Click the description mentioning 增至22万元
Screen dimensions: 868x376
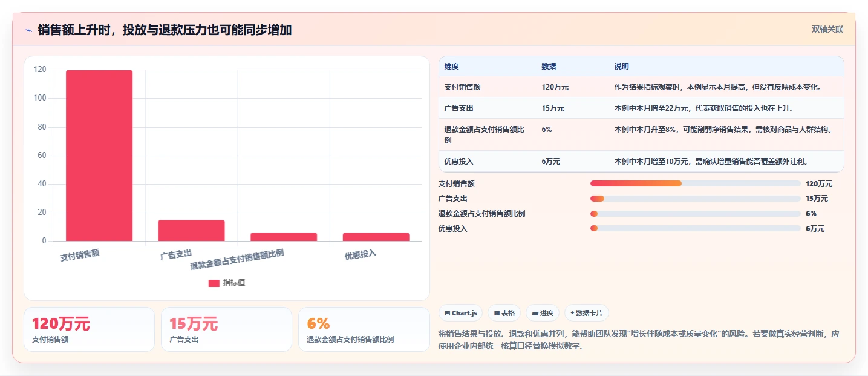pos(703,108)
